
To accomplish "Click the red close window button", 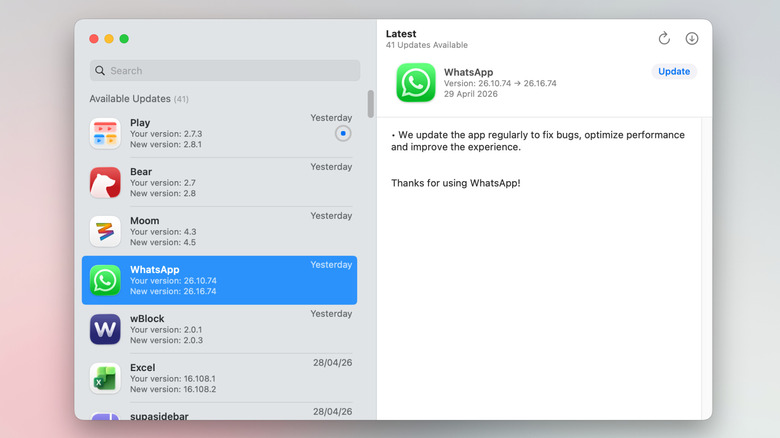I will 94,39.
